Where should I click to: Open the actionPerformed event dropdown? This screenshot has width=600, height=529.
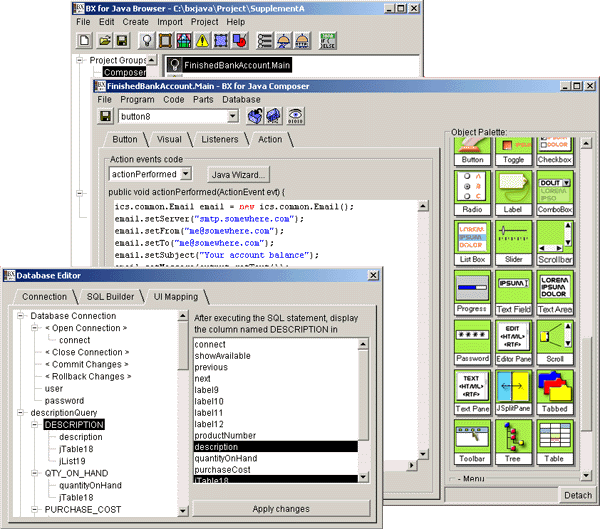pos(186,174)
